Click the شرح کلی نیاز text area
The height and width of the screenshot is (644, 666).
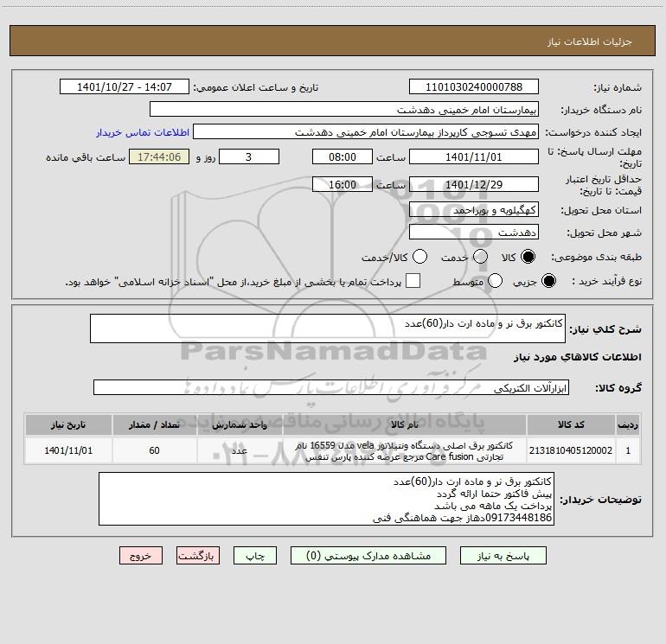coord(328,328)
